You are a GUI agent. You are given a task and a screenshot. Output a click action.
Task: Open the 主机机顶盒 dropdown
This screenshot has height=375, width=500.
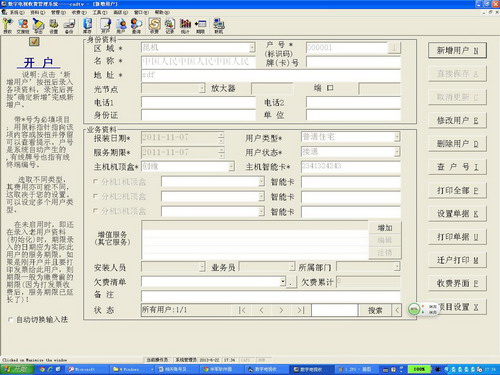(231, 166)
